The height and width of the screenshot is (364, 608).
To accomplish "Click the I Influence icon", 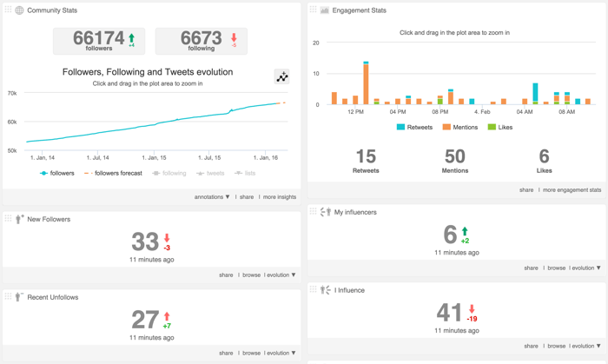I will [325, 290].
